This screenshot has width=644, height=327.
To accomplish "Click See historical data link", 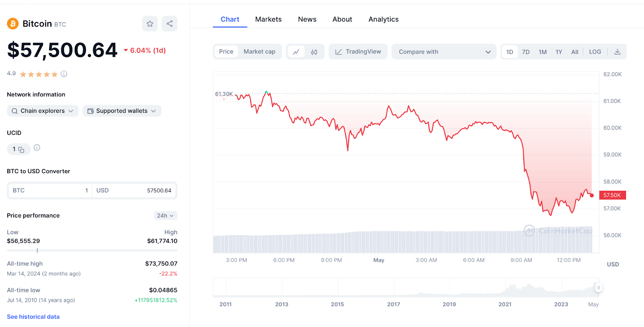I will coord(33,317).
